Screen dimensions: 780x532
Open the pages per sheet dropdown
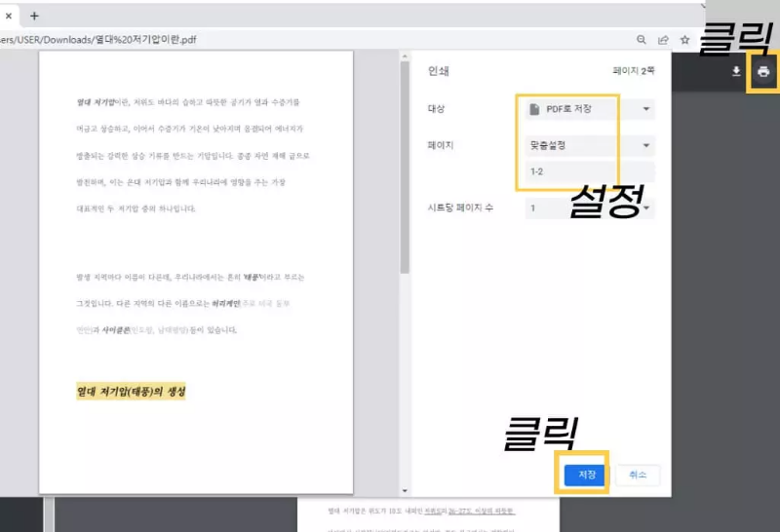[x=590, y=208]
